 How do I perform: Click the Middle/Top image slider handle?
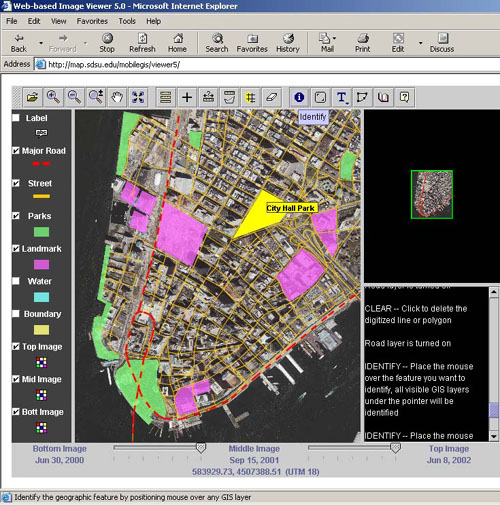(395, 448)
